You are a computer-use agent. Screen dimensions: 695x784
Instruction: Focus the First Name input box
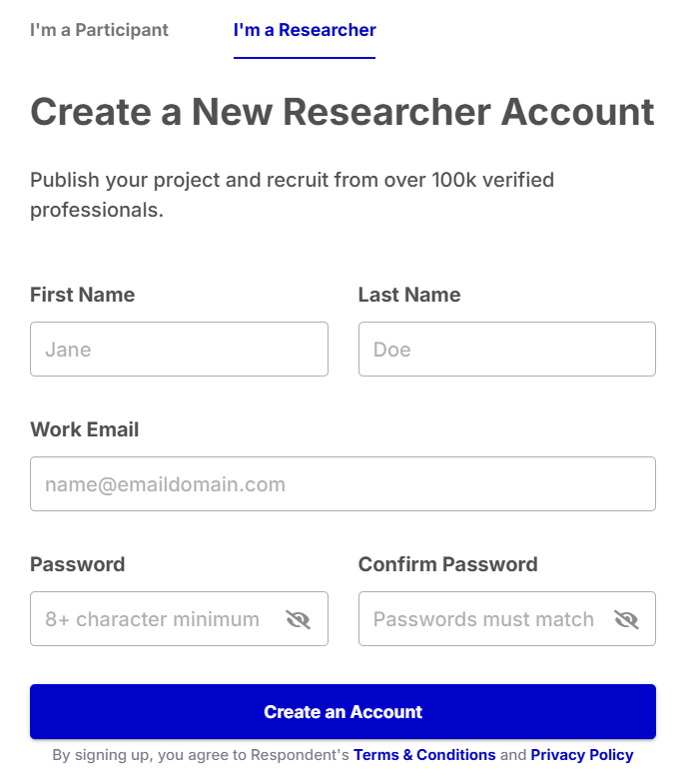(179, 350)
